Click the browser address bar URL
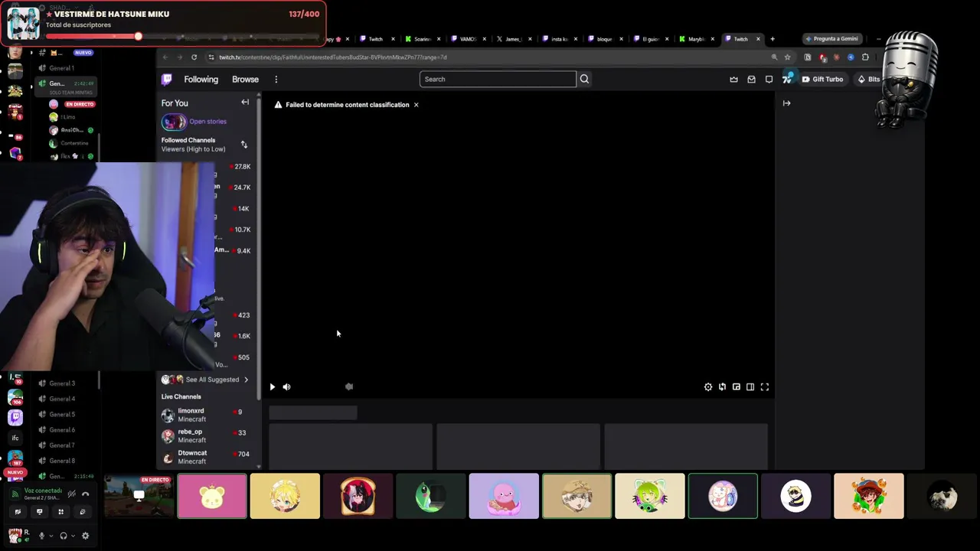The height and width of the screenshot is (551, 980). point(333,57)
